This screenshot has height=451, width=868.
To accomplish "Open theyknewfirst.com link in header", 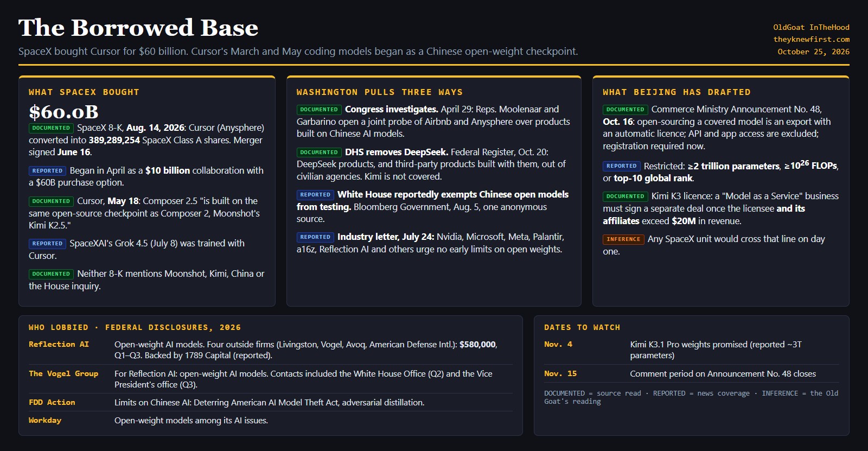I will click(x=812, y=39).
